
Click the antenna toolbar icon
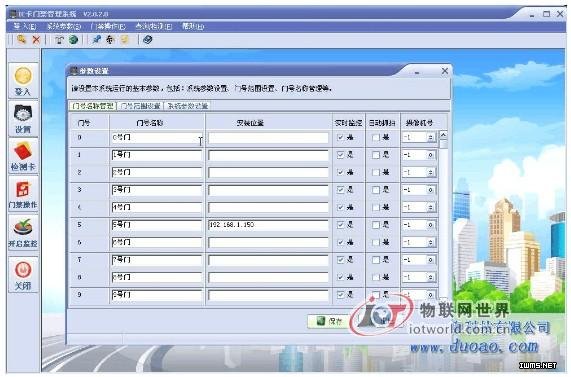(59, 39)
